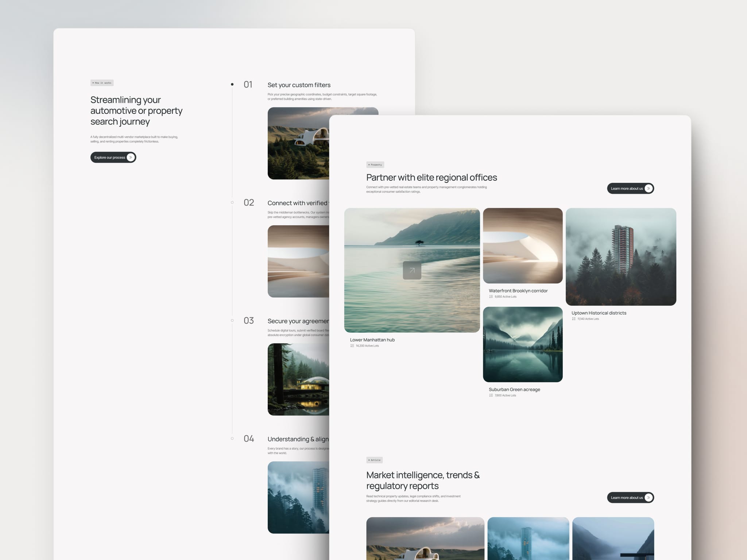This screenshot has height=560, width=747.
Task: Select the step 04 timeline dot
Action: click(x=232, y=439)
